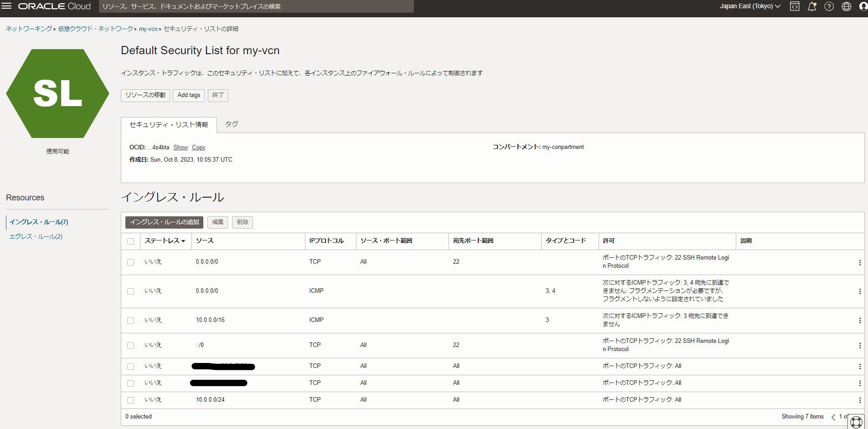Select エグレス・ルール(2) in Resources
The image size is (868, 429).
click(36, 237)
